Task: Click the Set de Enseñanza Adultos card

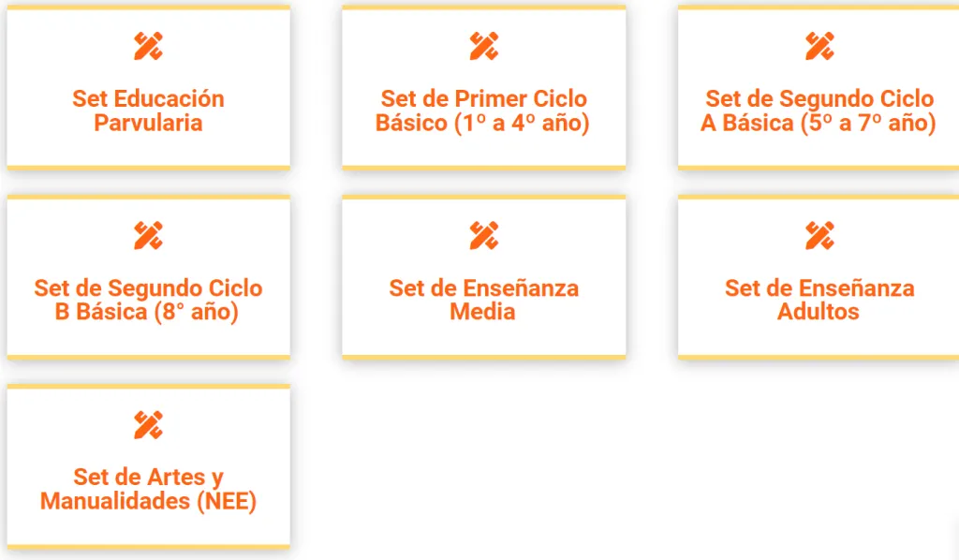Action: pyautogui.click(x=819, y=275)
